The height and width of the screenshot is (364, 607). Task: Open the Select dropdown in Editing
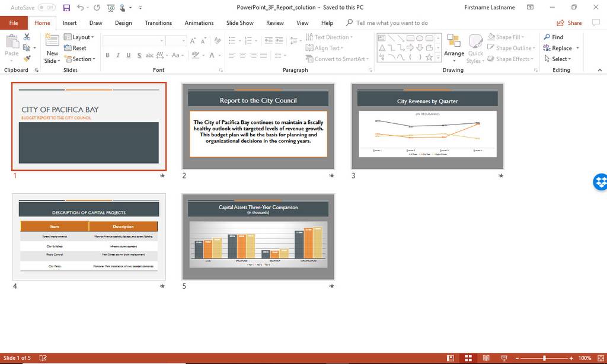(x=558, y=59)
